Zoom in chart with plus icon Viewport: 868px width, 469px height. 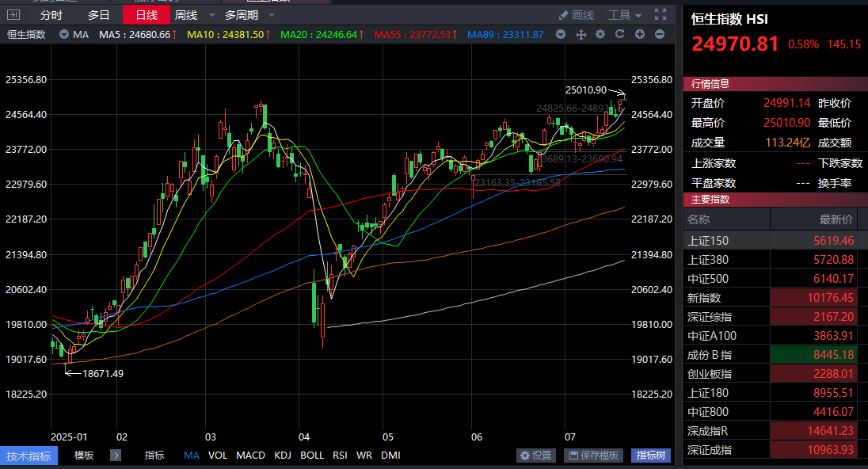640,34
